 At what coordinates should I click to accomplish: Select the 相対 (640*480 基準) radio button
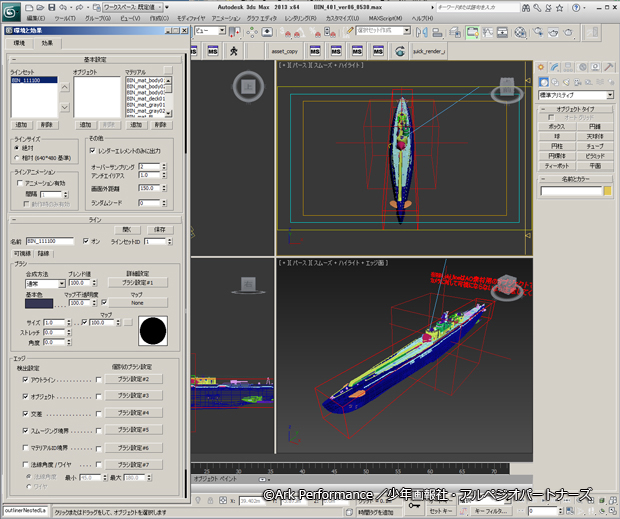(17, 158)
